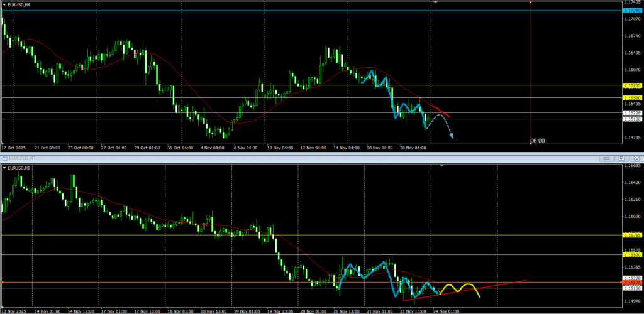The width and height of the screenshot is (644, 314).
Task: Select the yellow 1.15520 label on H4 chart
Action: click(631, 98)
